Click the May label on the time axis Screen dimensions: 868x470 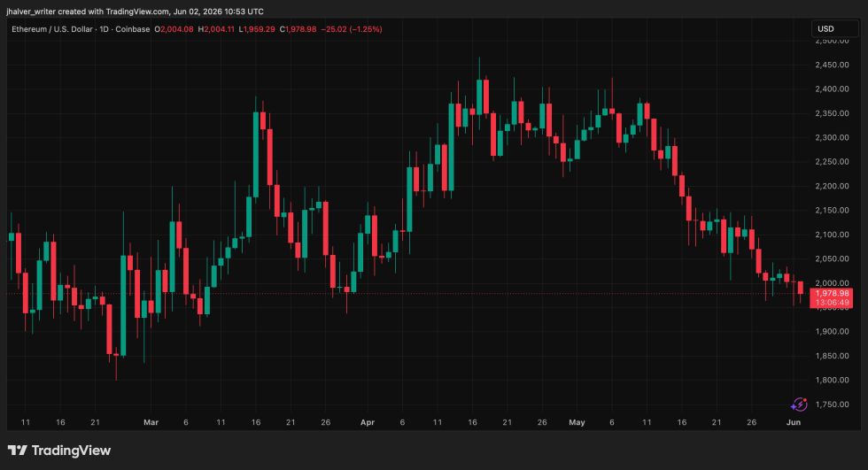pos(577,422)
